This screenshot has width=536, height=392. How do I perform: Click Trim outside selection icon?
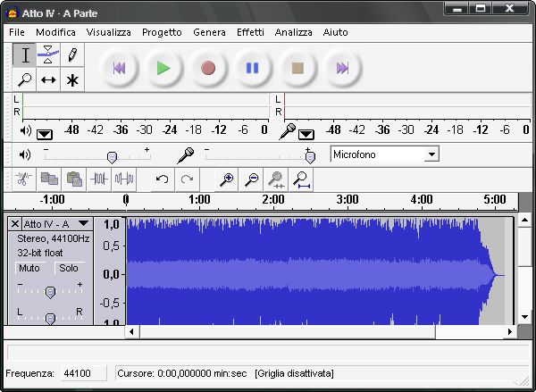coord(99,179)
